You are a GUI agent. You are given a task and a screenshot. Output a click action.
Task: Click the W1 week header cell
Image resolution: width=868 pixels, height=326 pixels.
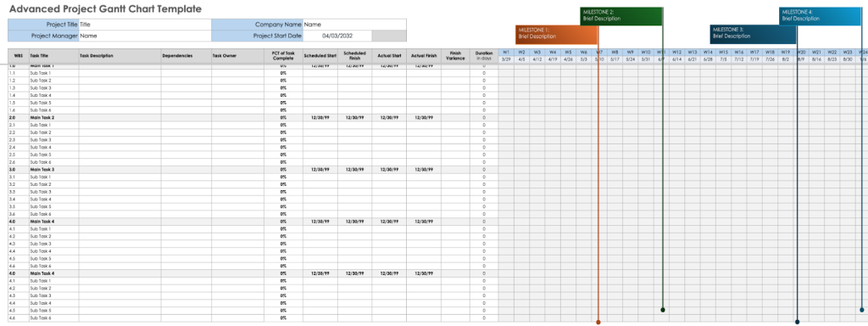click(x=506, y=52)
